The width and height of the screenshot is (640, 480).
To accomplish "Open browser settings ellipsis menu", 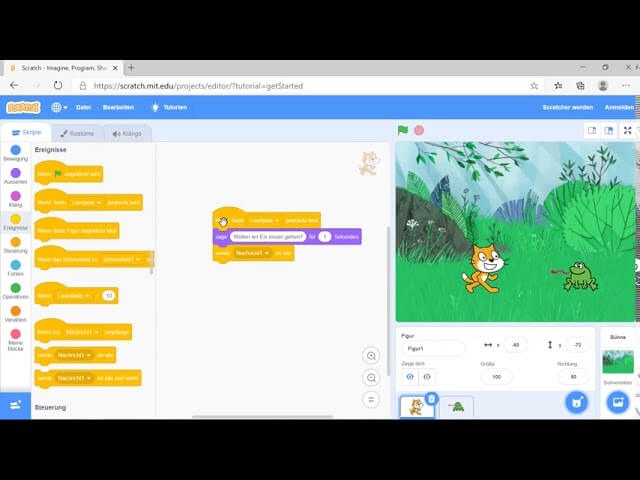I will [626, 85].
